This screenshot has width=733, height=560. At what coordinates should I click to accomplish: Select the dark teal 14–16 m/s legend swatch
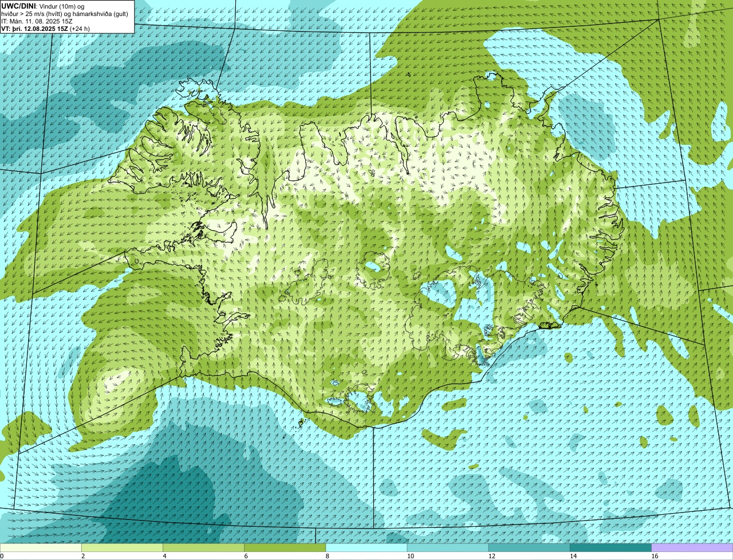(611, 548)
